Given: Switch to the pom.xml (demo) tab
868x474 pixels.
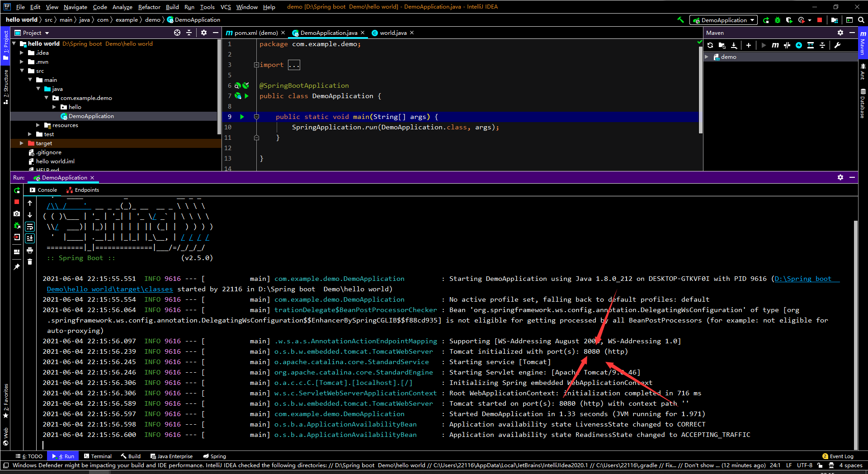Looking at the screenshot, I should [x=255, y=33].
